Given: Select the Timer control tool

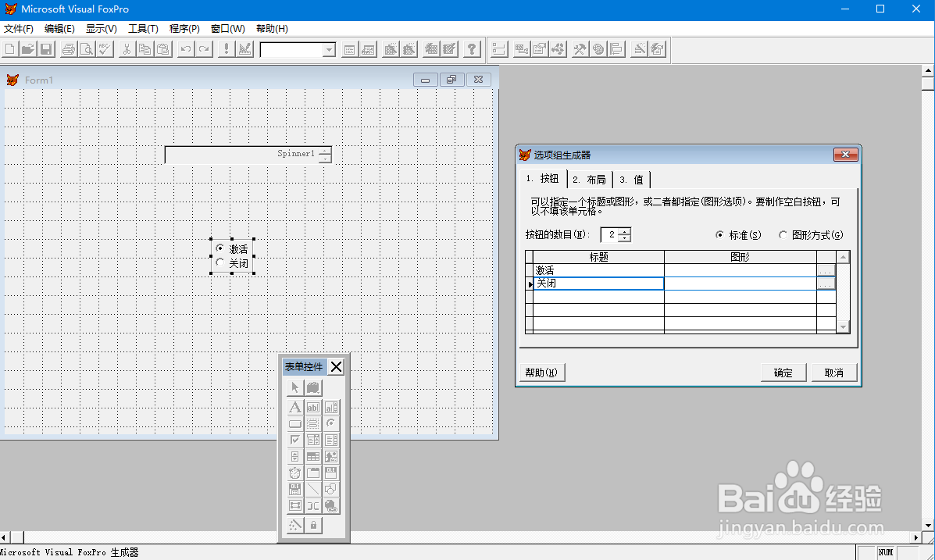Looking at the screenshot, I should (294, 473).
